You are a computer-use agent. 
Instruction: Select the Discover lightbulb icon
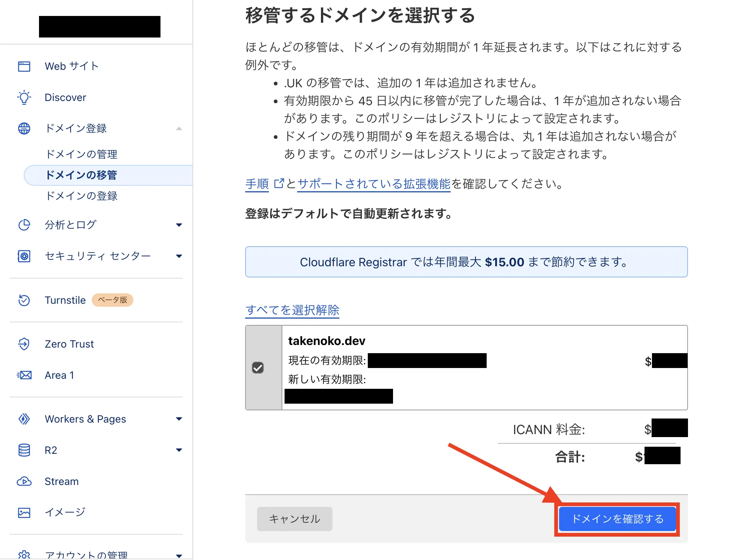pyautogui.click(x=24, y=97)
